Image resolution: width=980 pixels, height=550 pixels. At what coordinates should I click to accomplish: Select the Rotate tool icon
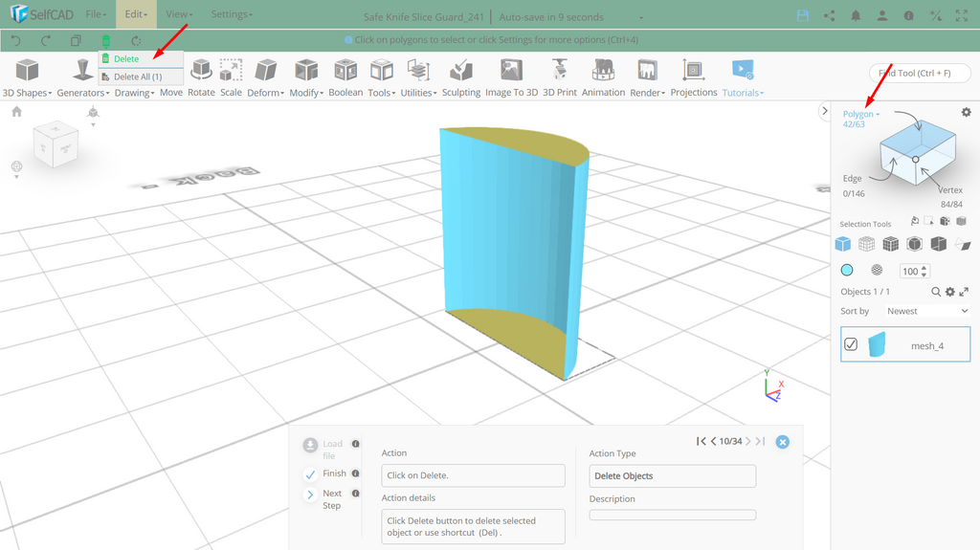click(201, 70)
